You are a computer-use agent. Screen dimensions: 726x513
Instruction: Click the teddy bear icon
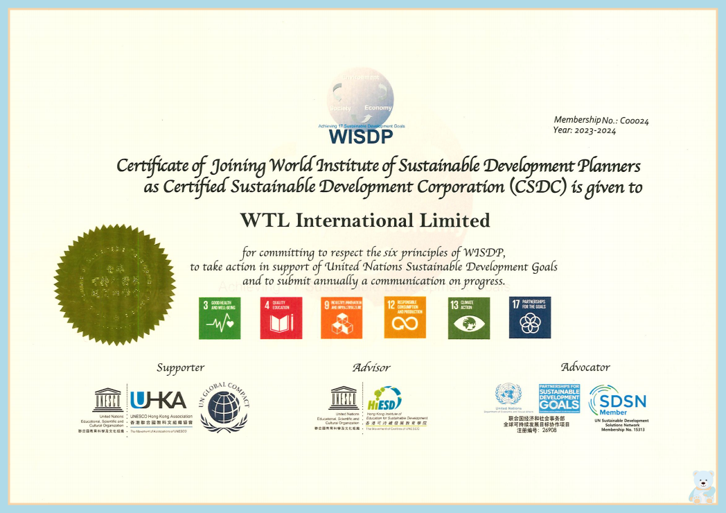pos(702,487)
